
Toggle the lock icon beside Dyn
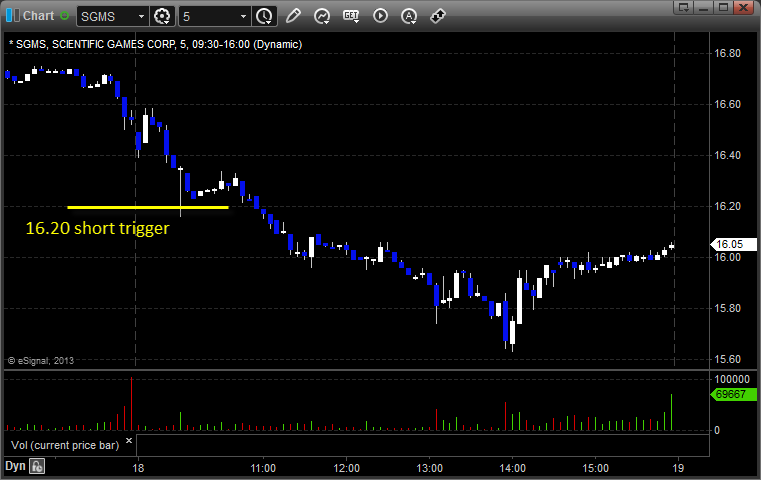coord(37,466)
